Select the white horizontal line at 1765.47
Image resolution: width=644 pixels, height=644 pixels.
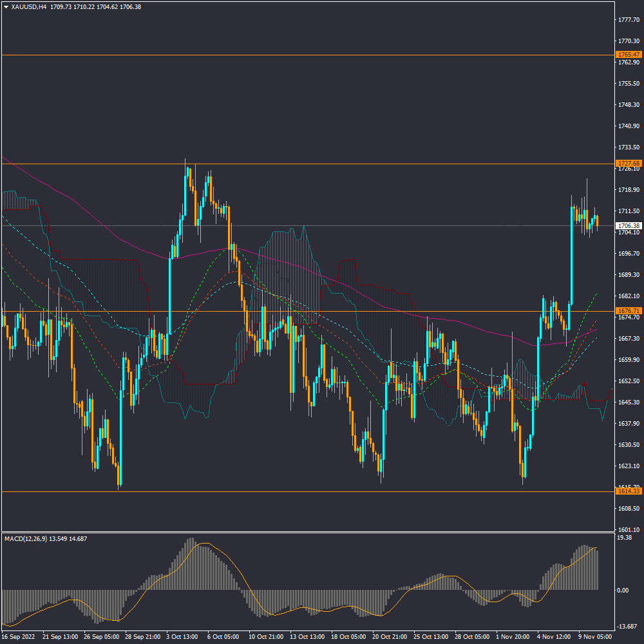[322, 55]
